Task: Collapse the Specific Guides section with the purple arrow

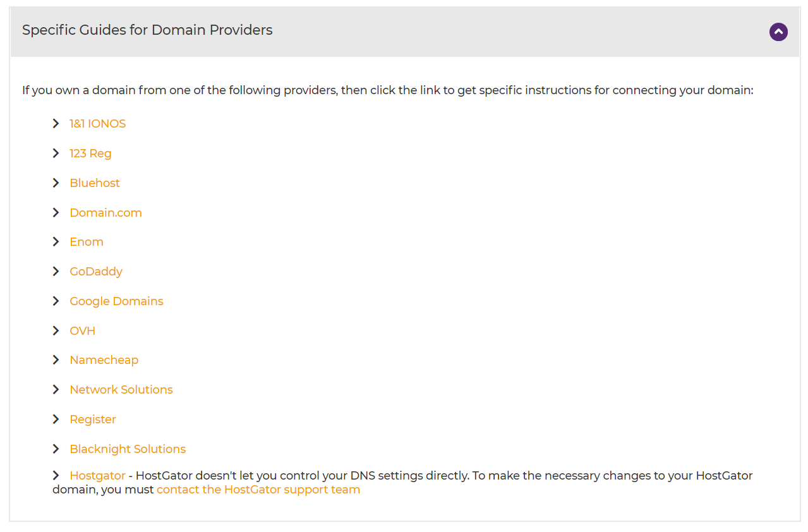Action: pos(778,32)
